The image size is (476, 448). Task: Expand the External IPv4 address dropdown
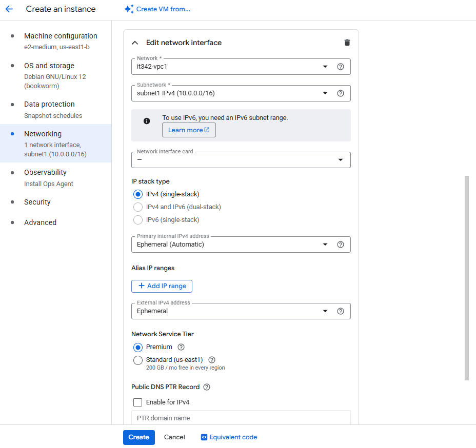(325, 311)
